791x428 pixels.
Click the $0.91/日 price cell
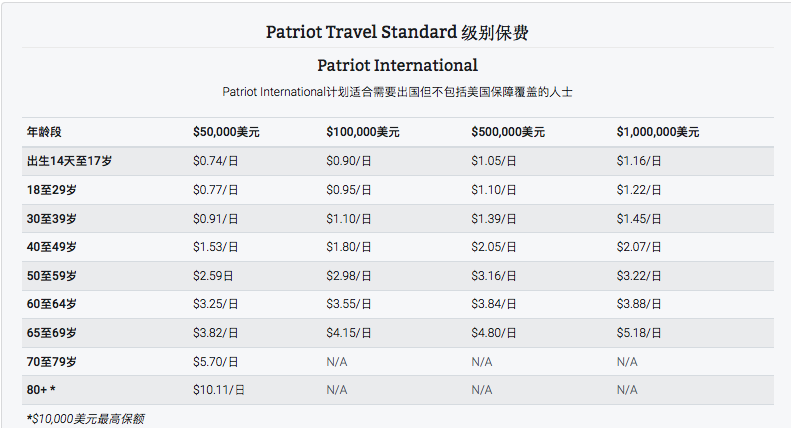pos(215,219)
